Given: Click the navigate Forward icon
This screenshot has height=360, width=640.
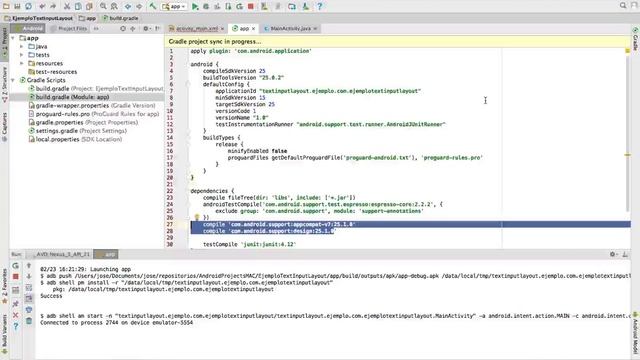Looking at the screenshot, I should point(139,6).
